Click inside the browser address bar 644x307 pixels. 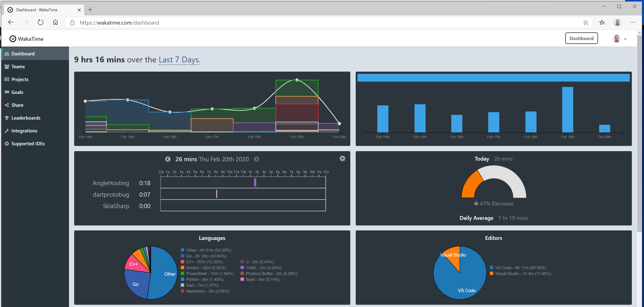(x=175, y=23)
